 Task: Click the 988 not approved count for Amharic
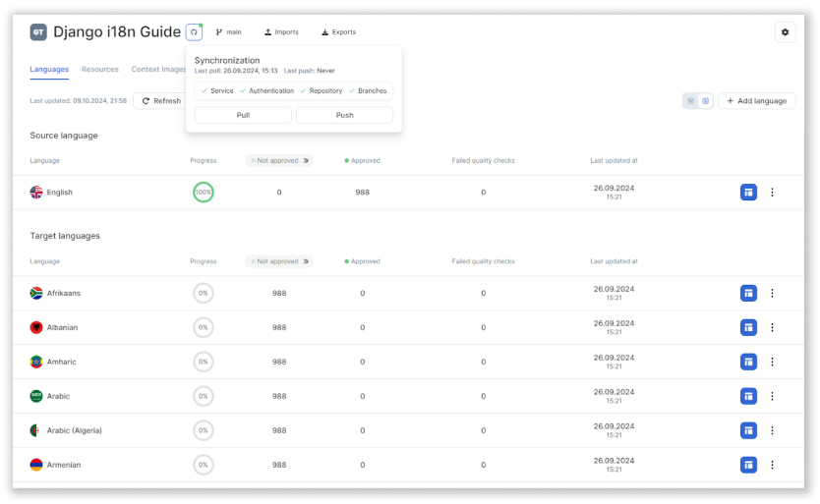point(279,362)
